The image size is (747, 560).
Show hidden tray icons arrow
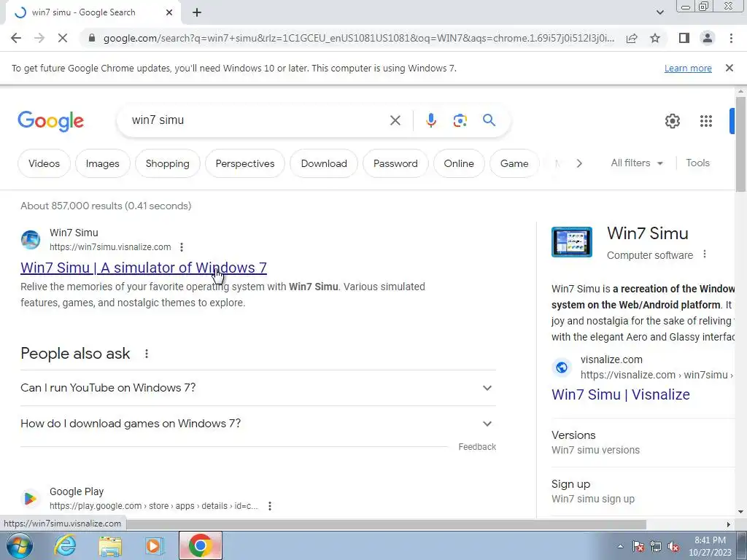point(620,547)
